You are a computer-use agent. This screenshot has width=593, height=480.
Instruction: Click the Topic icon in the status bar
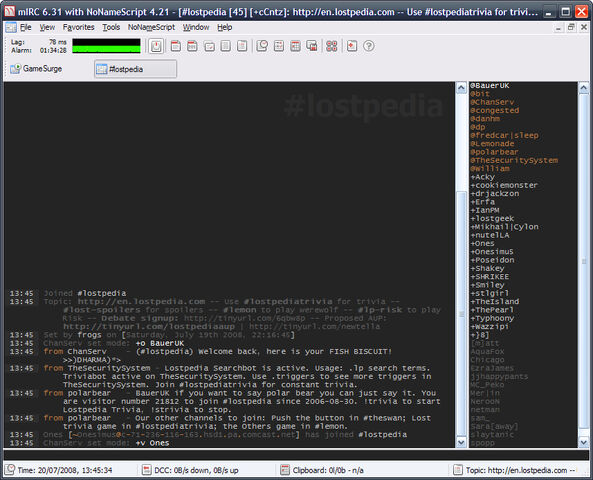tap(458, 470)
